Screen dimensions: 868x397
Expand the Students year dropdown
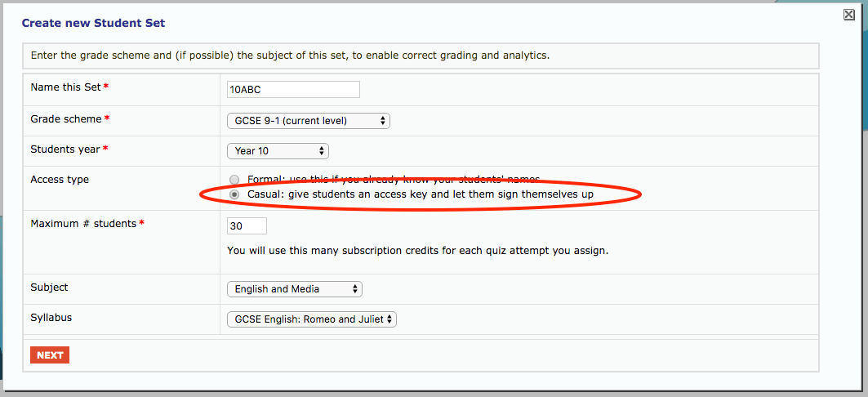pyautogui.click(x=278, y=151)
